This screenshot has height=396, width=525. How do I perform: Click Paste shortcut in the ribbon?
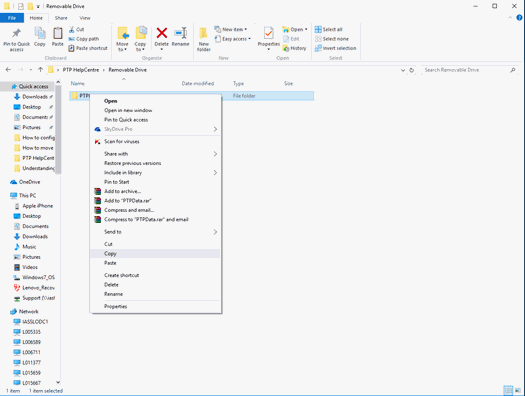point(88,48)
